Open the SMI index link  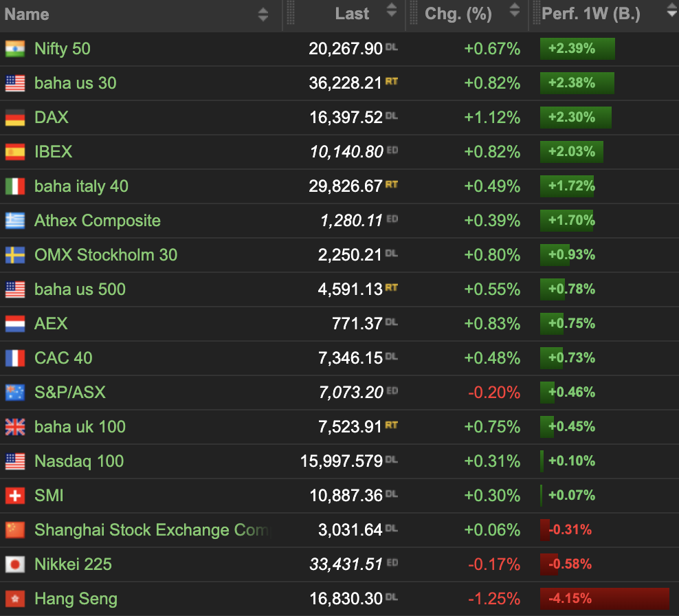tap(49, 496)
